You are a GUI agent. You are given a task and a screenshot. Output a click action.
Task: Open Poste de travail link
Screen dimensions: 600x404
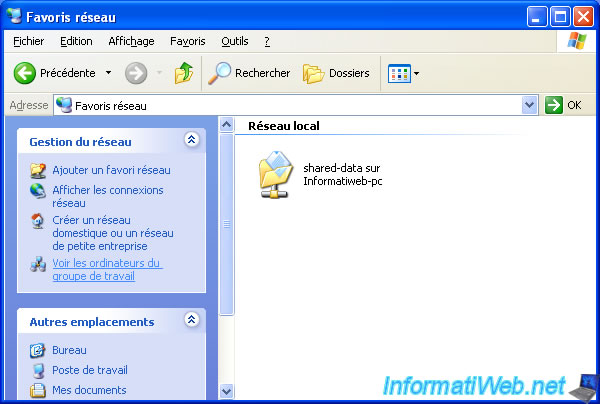(x=90, y=370)
